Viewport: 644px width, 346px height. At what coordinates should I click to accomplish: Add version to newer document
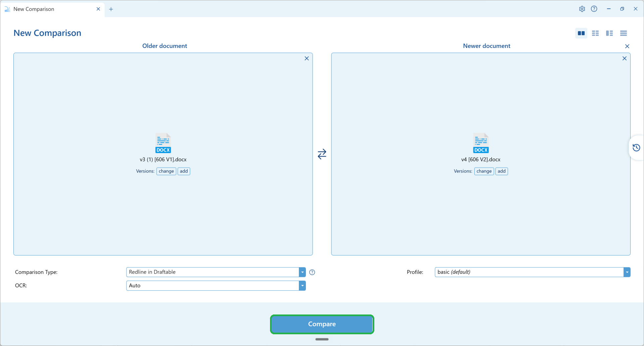coord(501,171)
